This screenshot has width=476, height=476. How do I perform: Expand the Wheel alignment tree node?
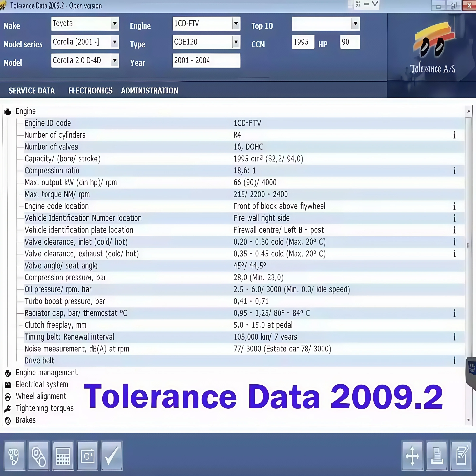coord(41,396)
